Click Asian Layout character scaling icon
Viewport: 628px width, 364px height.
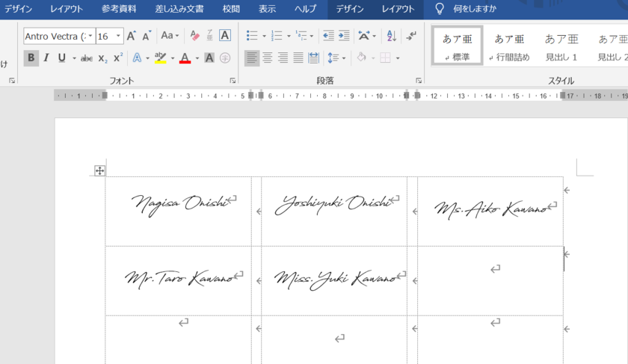364,36
